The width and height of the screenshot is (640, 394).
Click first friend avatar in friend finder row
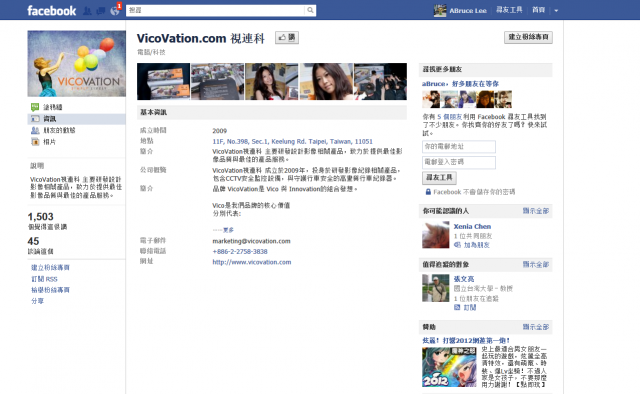431,99
